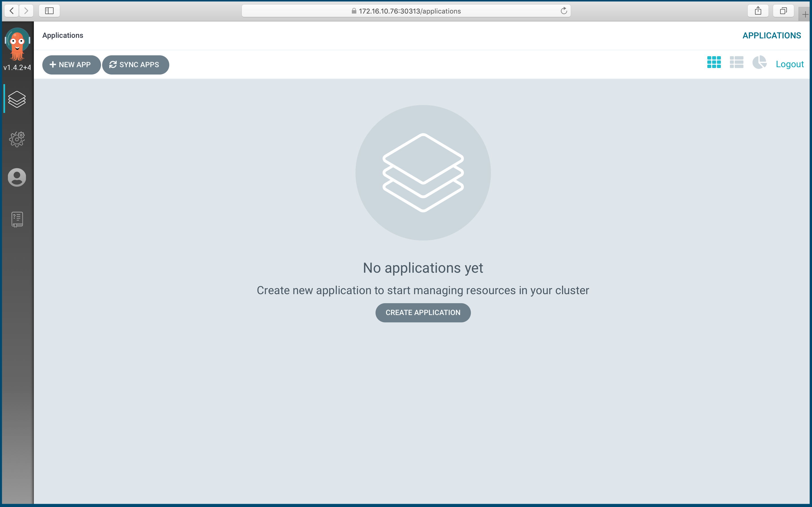812x507 pixels.
Task: Click the APPLICATIONS menu label
Action: (x=772, y=35)
